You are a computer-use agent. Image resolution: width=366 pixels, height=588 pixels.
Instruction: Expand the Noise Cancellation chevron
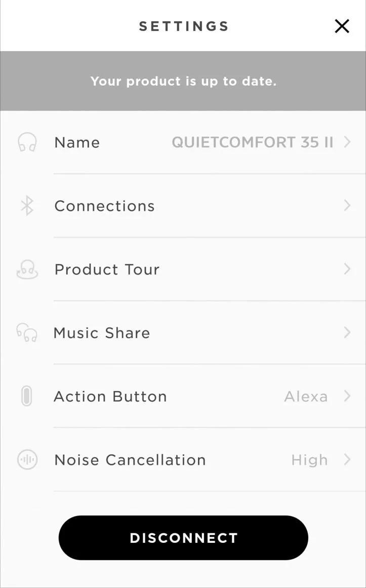pos(347,459)
